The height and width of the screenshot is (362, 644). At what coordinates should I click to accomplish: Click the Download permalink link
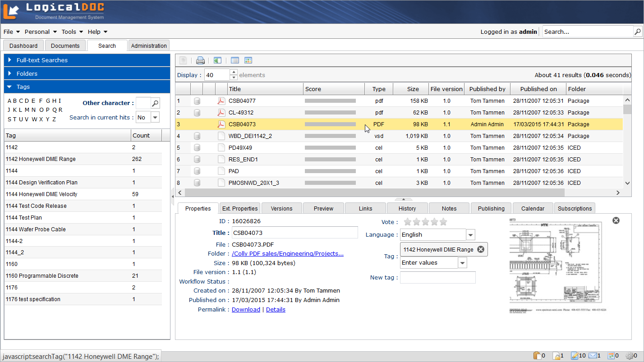pos(246,309)
